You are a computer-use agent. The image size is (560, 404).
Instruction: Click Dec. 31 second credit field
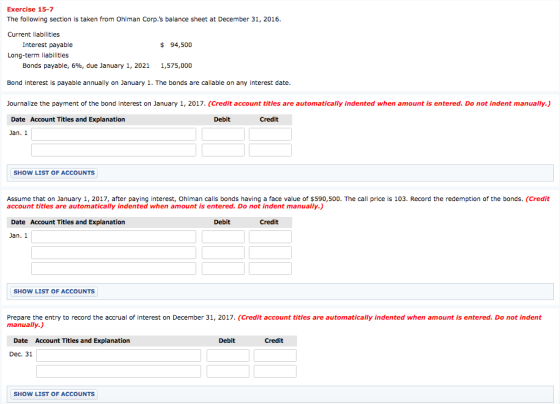[x=275, y=371]
